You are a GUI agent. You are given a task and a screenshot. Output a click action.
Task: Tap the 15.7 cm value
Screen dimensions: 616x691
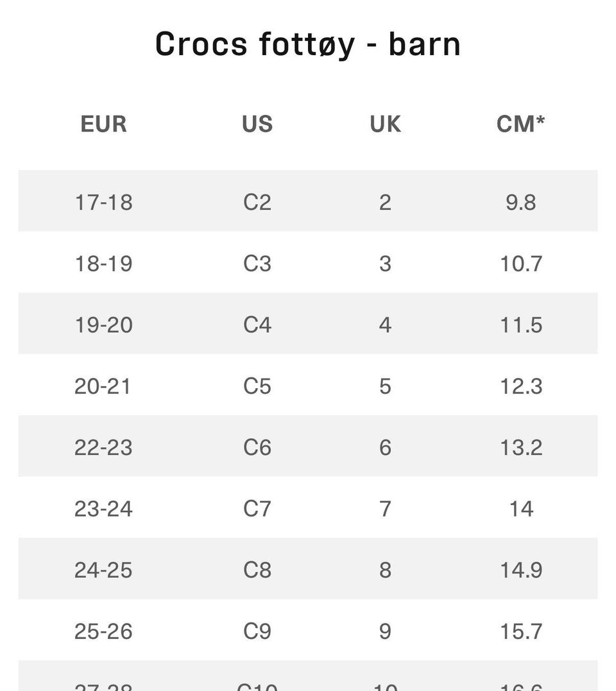(x=520, y=631)
